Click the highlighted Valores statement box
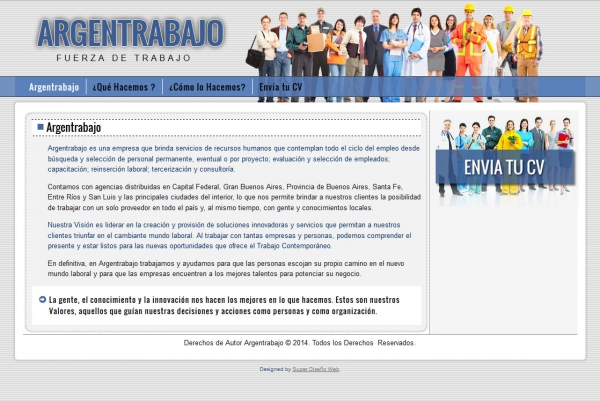 click(226, 305)
